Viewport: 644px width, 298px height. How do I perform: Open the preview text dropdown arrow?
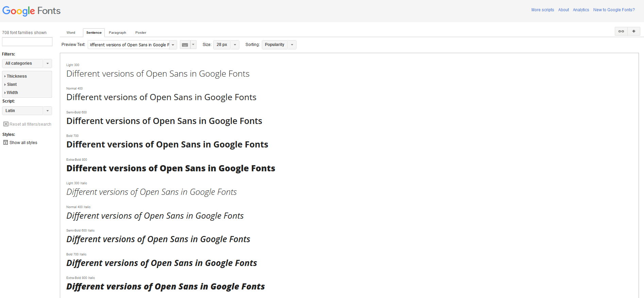pyautogui.click(x=173, y=45)
